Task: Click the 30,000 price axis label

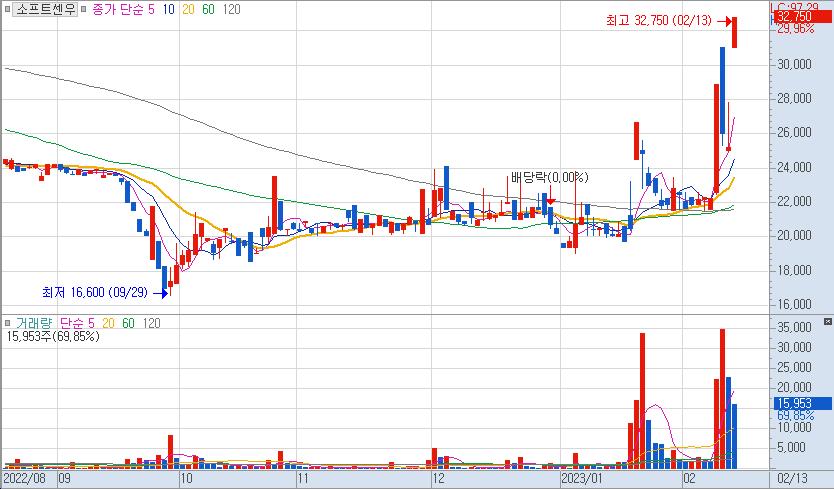Action: (x=794, y=64)
